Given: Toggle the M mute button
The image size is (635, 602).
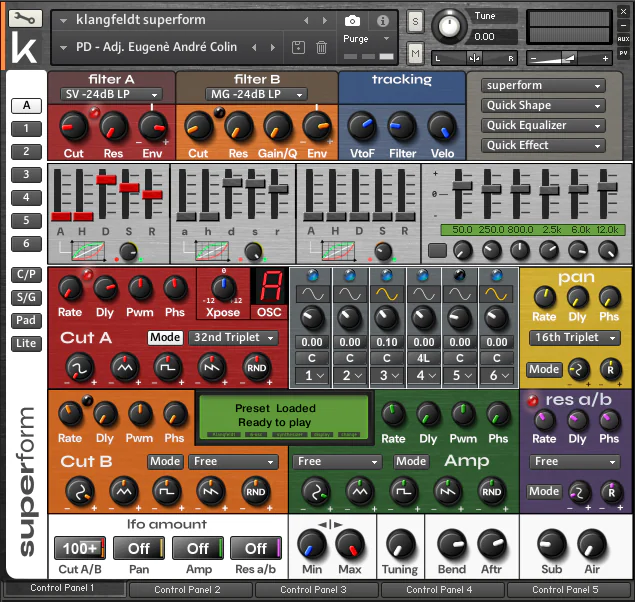Looking at the screenshot, I should click(x=416, y=53).
